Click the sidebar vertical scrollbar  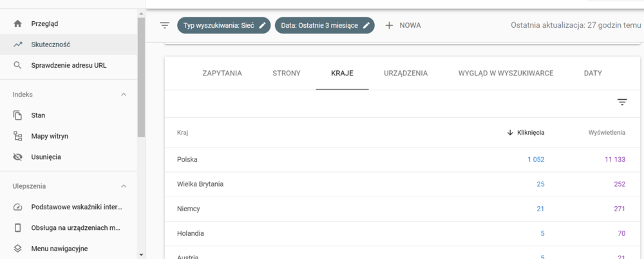click(141, 77)
